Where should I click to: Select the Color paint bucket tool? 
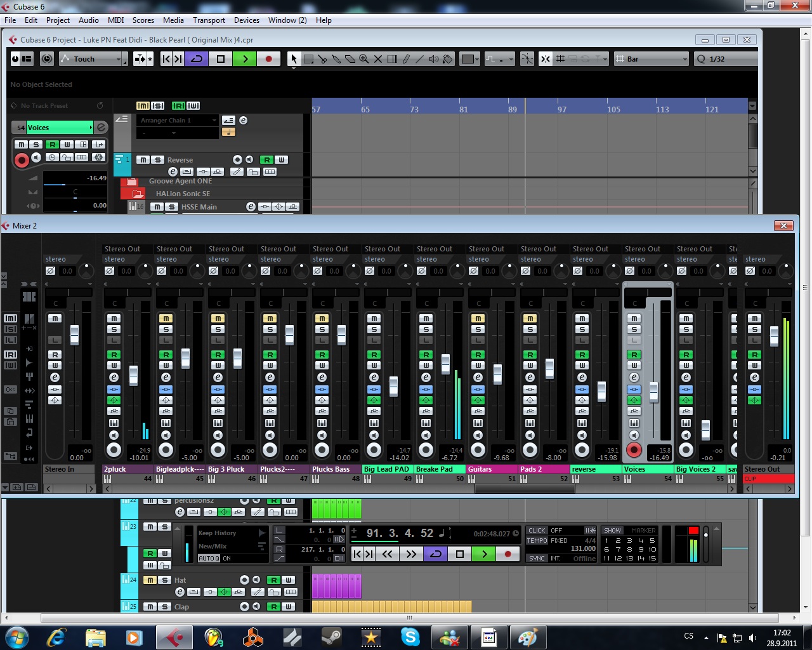pyautogui.click(x=448, y=59)
